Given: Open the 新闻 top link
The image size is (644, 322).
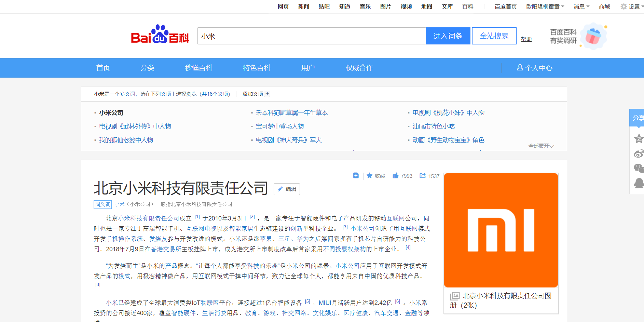Looking at the screenshot, I should pos(304,6).
